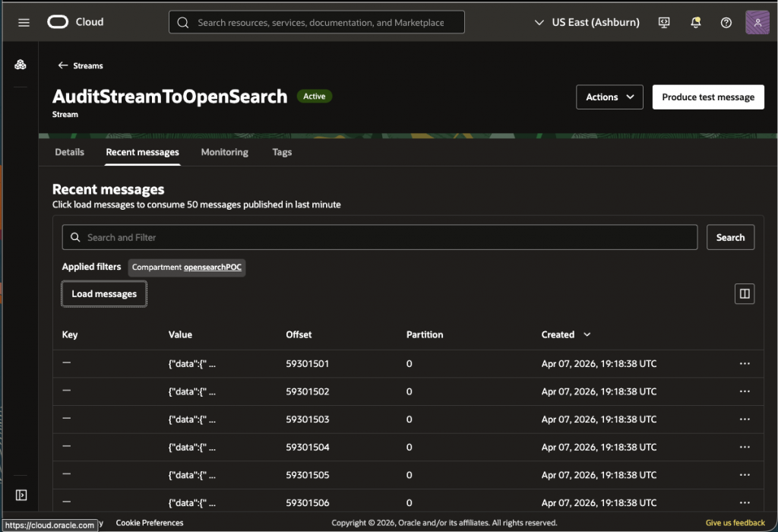Screen dimensions: 778x532
Task: Click the Produce test message button
Action: pyautogui.click(x=707, y=97)
